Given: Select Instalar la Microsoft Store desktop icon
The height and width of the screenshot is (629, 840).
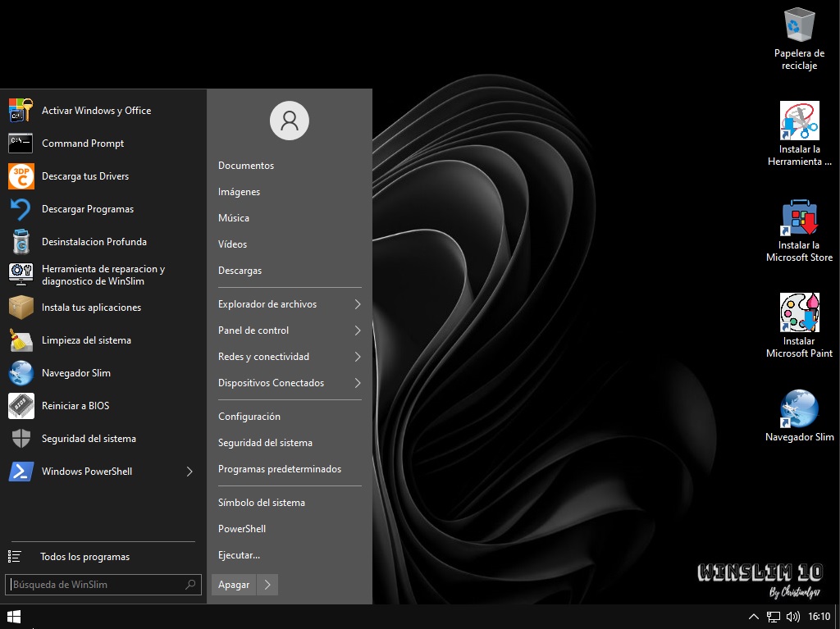Looking at the screenshot, I should click(x=799, y=230).
